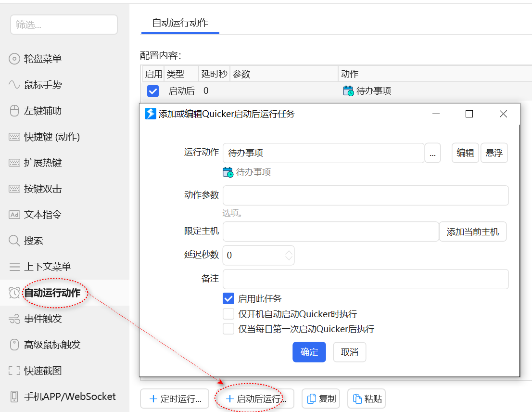This screenshot has height=412, width=532.
Task: Click the 左键辅助 mouse icon
Action: pos(14,111)
